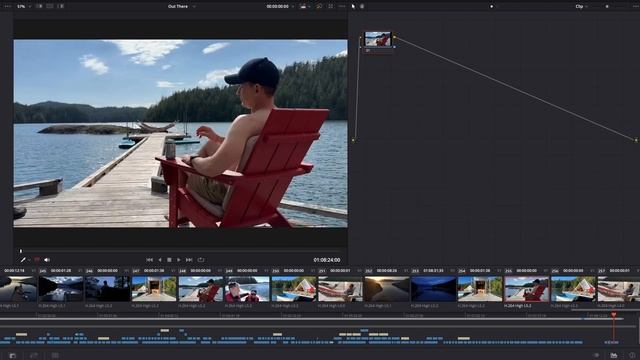Select clip 252 sunset thumbnail

point(387,289)
